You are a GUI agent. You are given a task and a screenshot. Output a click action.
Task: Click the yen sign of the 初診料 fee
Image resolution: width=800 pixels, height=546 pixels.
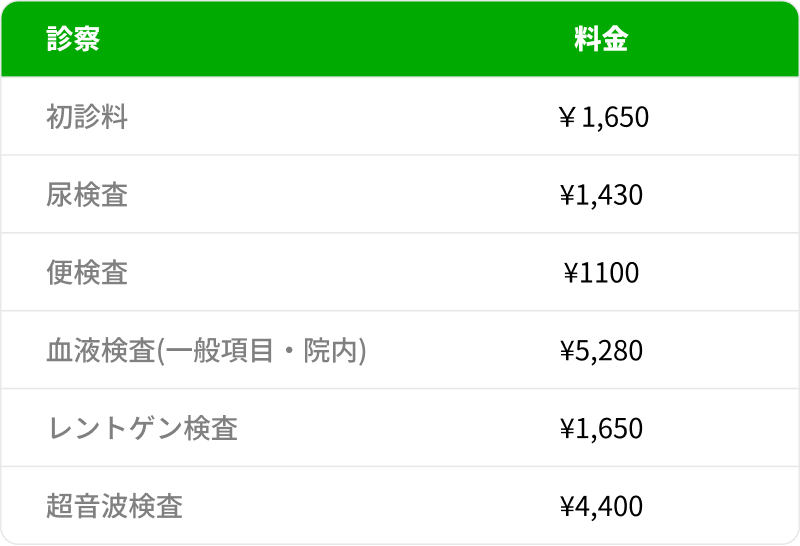(566, 118)
